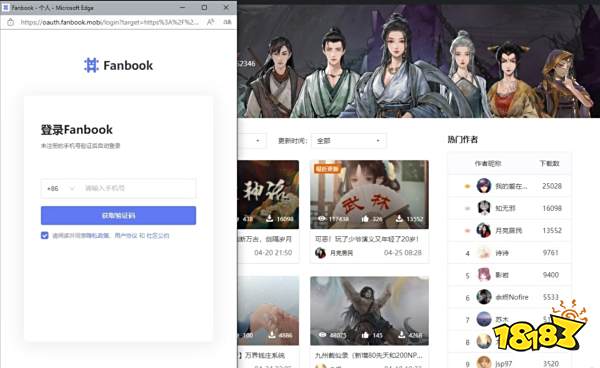Click the 登录Fanbook heading

pyautogui.click(x=77, y=130)
